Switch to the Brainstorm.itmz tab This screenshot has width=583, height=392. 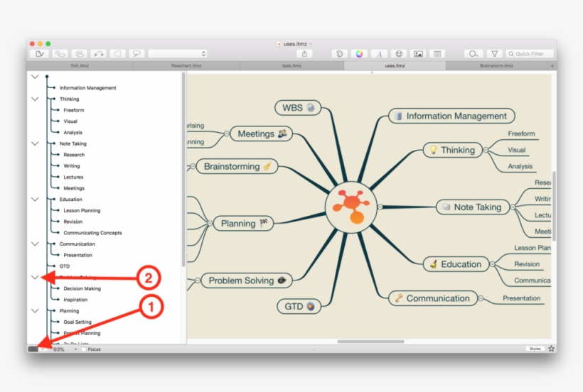click(496, 66)
